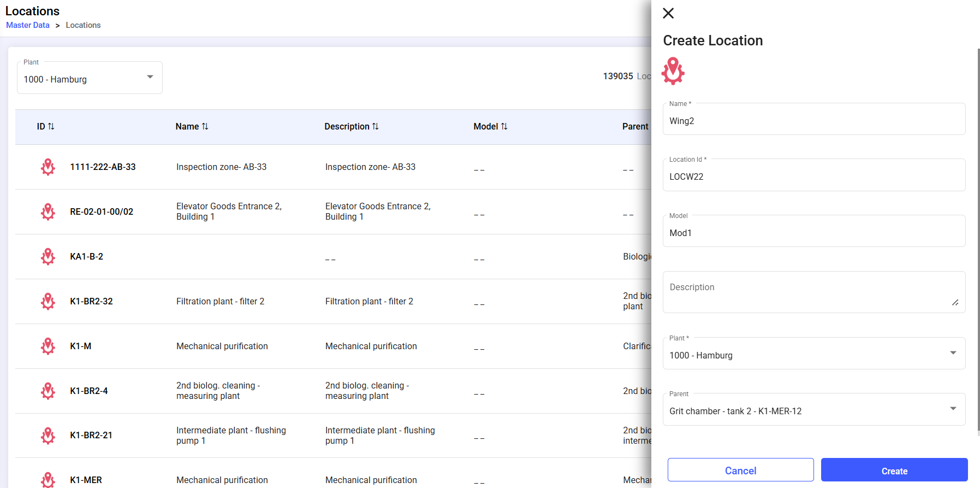This screenshot has height=488, width=980.
Task: Click the location icon for row RE-02-01-00/02
Action: tap(48, 211)
